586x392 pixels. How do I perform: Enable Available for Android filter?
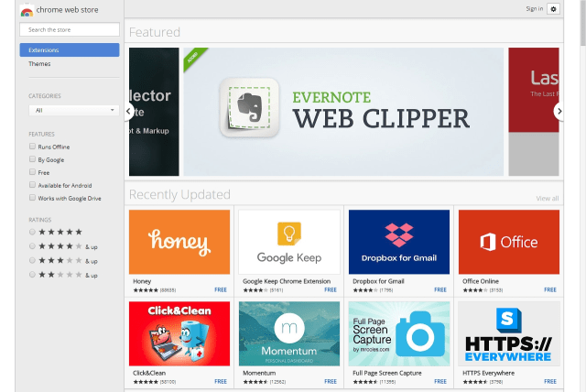click(x=33, y=185)
